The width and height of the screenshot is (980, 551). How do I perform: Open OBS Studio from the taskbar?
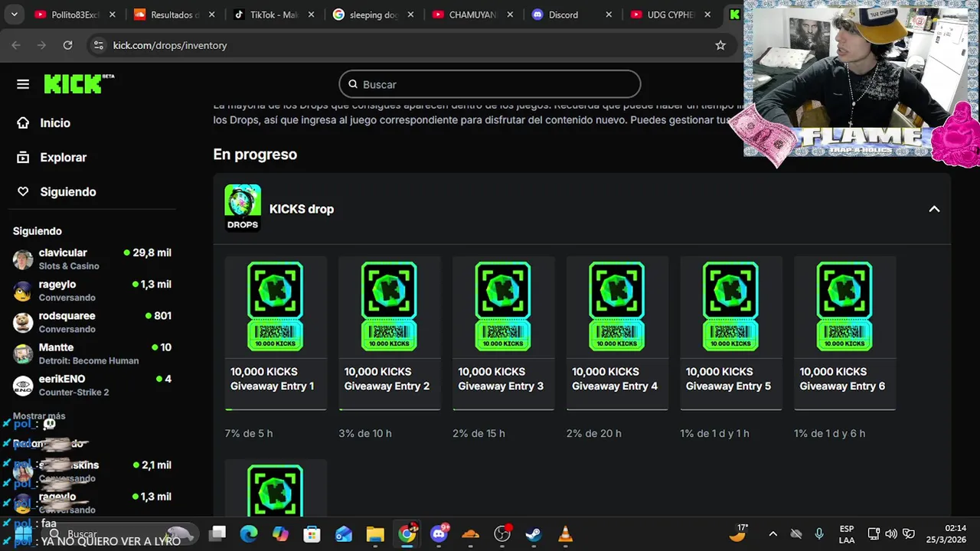click(502, 534)
